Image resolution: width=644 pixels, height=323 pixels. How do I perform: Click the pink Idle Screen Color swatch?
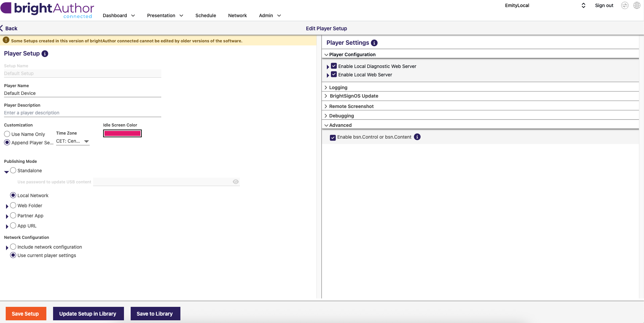pos(122,133)
